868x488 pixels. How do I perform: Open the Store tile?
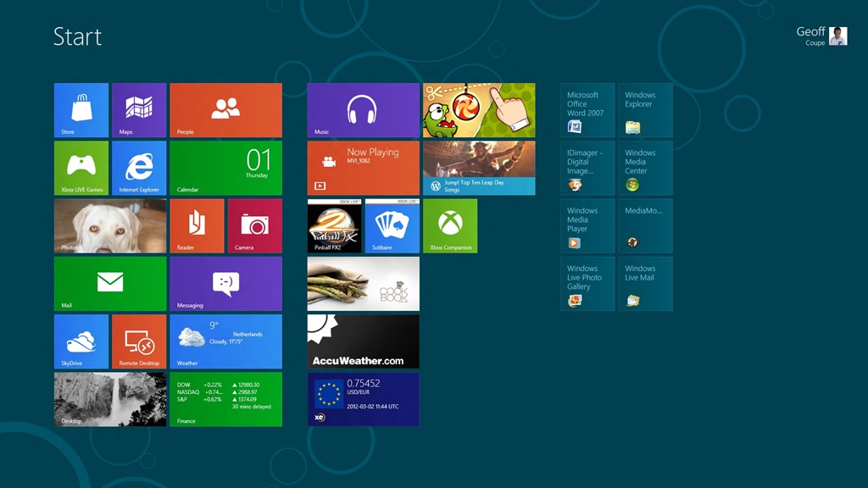point(81,110)
